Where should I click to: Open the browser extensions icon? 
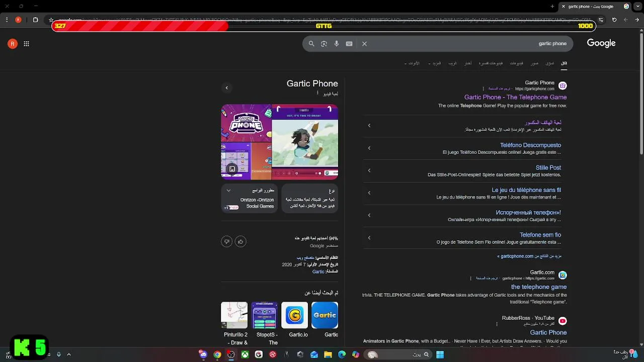[x=35, y=20]
